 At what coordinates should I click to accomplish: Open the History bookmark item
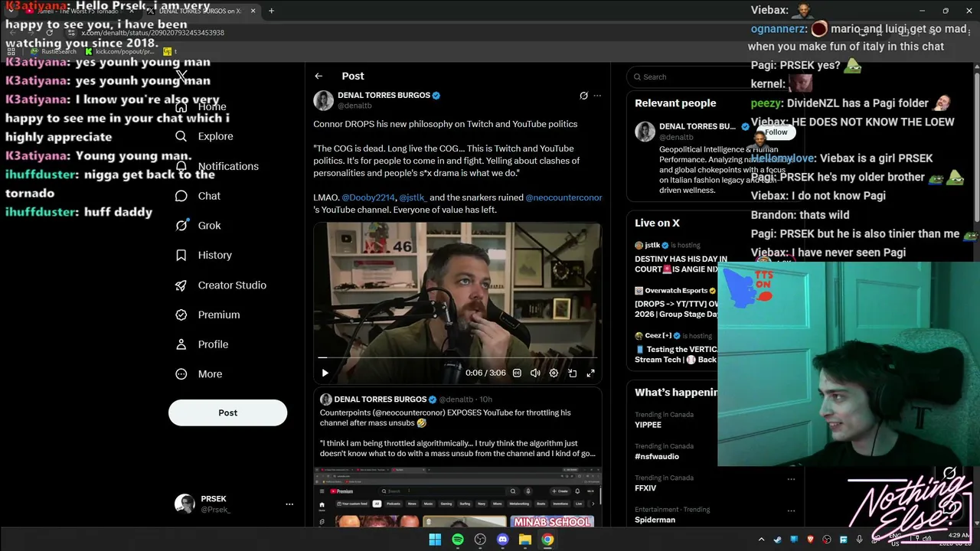203,255
